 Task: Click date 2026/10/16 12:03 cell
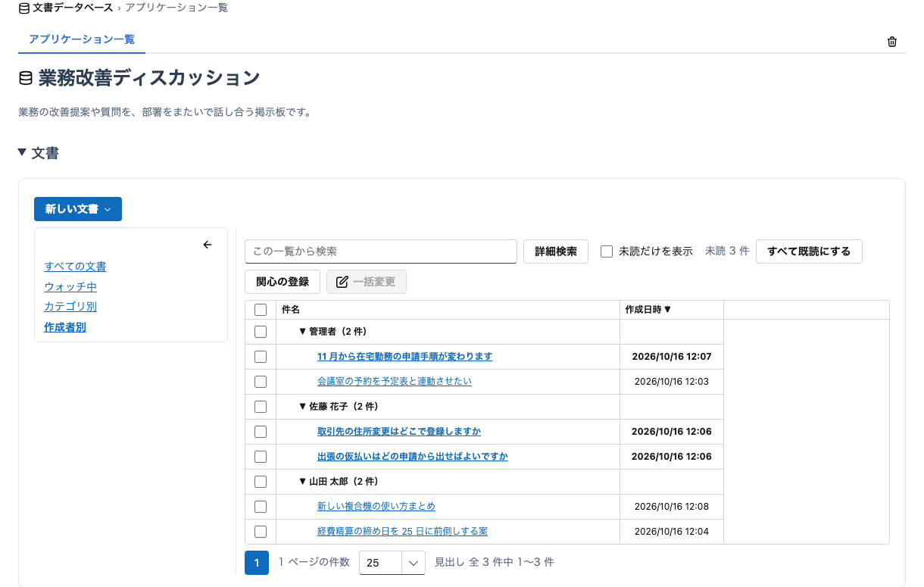coord(672,382)
